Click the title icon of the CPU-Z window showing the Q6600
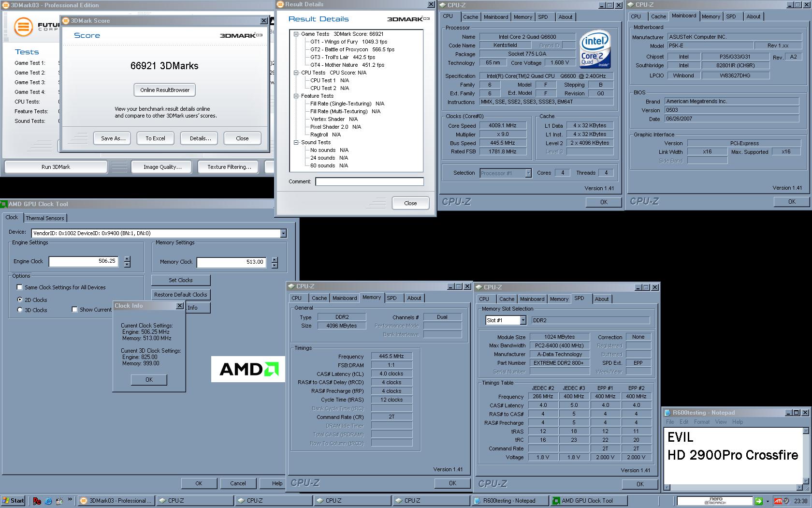 [x=443, y=5]
